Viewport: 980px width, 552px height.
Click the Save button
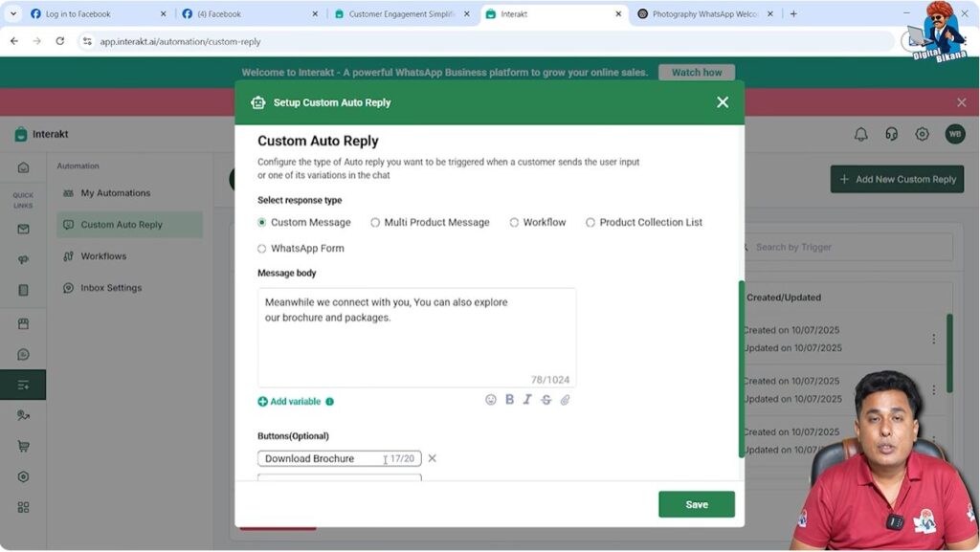coord(696,503)
